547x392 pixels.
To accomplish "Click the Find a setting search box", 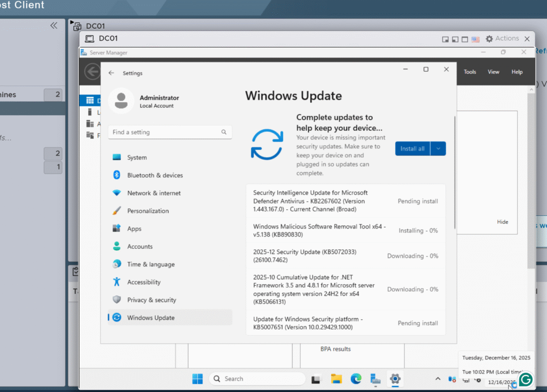I will [x=165, y=132].
